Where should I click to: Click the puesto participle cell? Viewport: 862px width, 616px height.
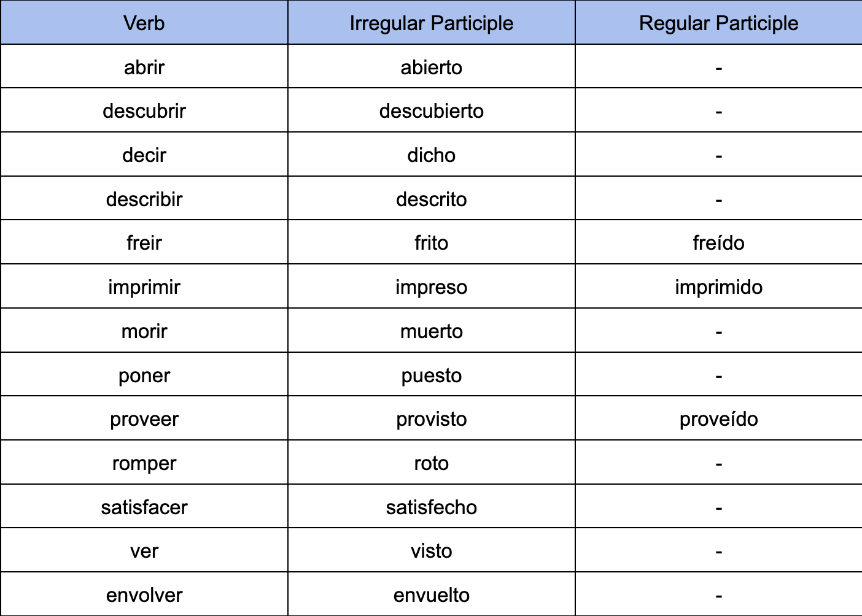point(431,375)
